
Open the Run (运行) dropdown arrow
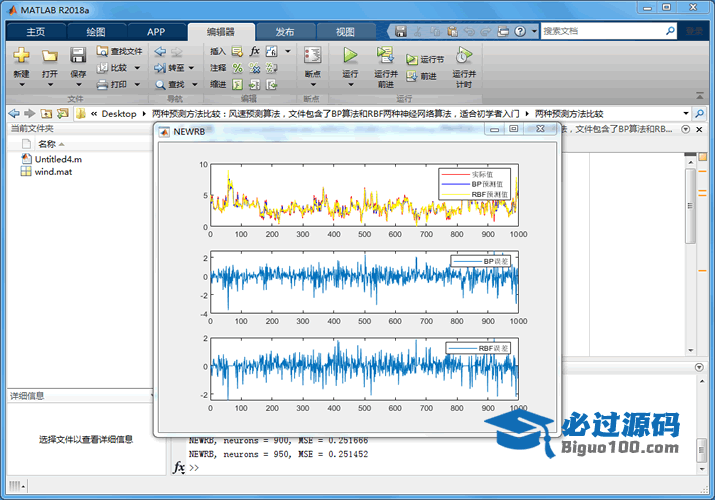[x=351, y=85]
